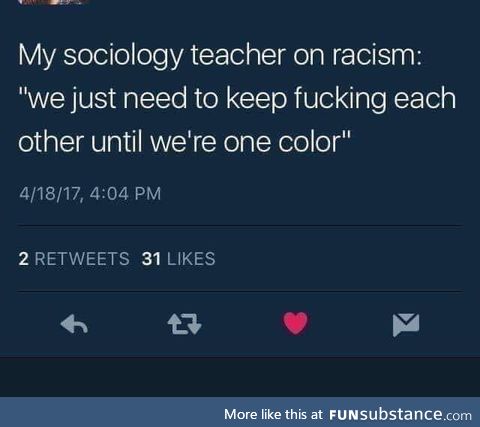480x427 pixels.
Task: Open the RETWEETS label to view retweeters
Action: [x=82, y=259]
